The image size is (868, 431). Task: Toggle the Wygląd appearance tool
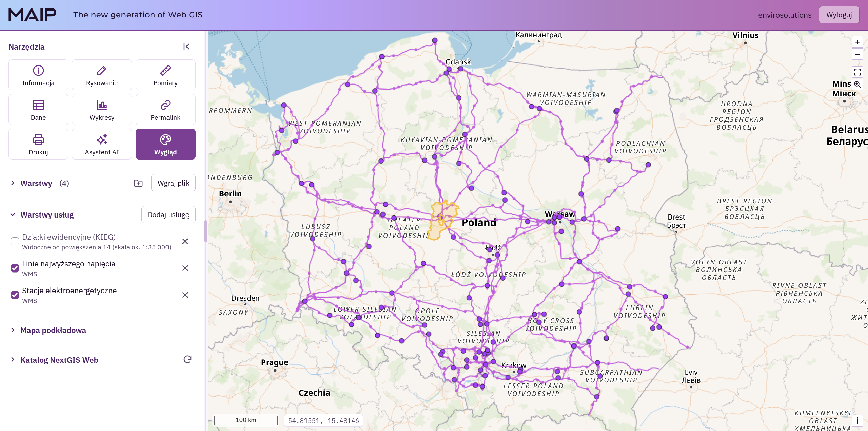[165, 144]
